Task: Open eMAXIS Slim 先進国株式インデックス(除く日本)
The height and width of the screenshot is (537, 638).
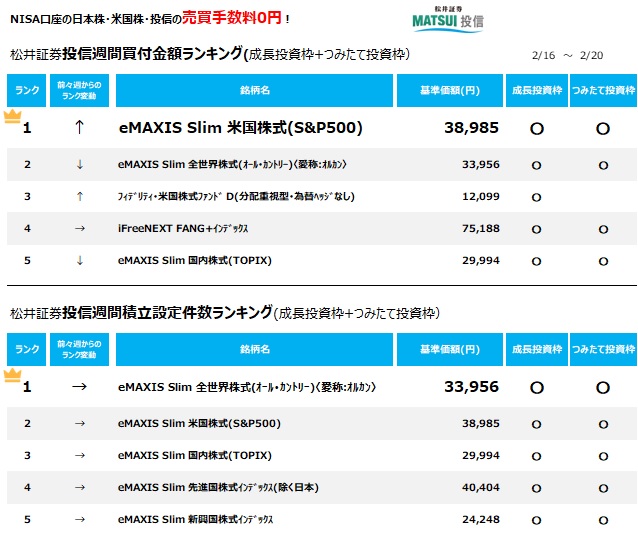Action: coord(221,487)
